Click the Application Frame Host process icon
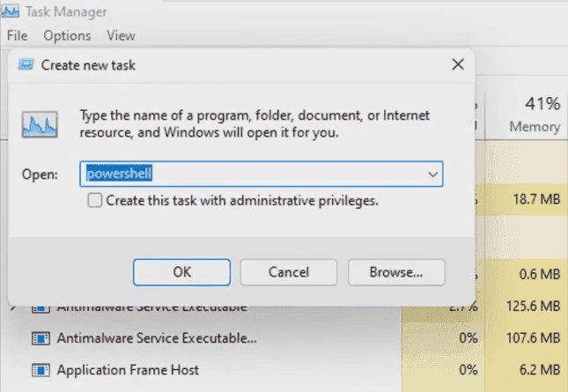The image size is (568, 392). (41, 370)
